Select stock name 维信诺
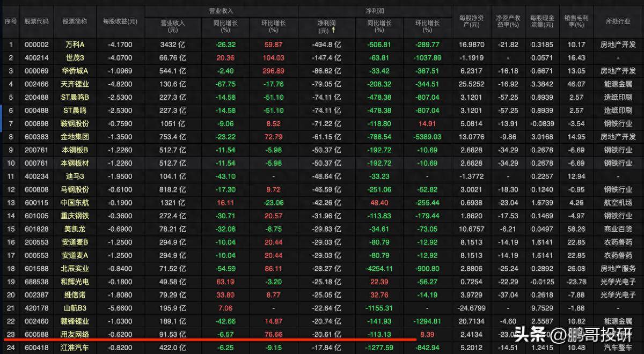The image size is (644, 354). click(x=75, y=294)
